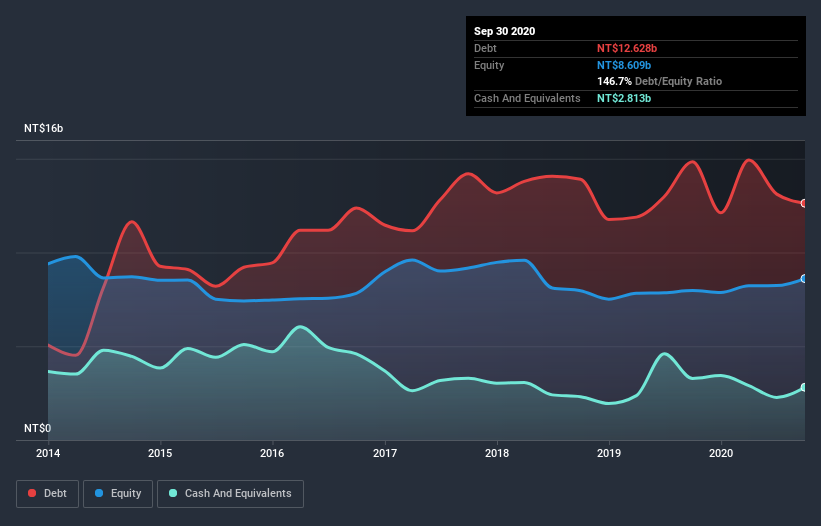The width and height of the screenshot is (821, 526).
Task: Click the tooltip's Debt label
Action: point(485,48)
